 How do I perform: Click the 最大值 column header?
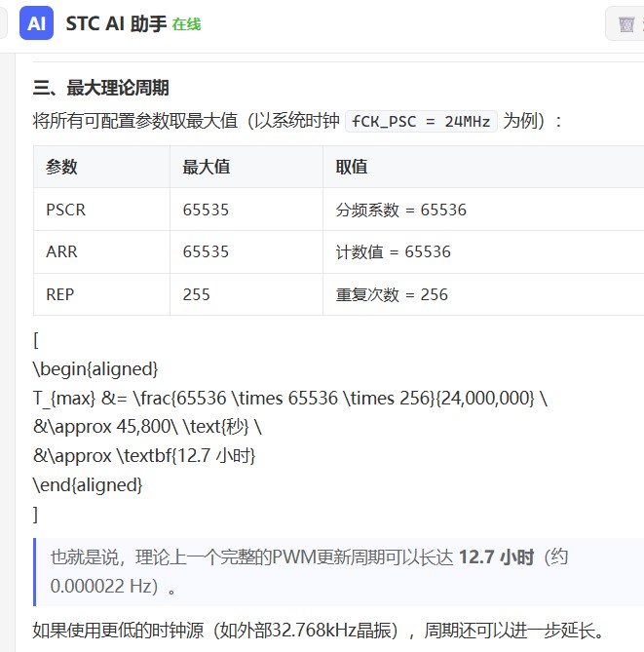(207, 167)
